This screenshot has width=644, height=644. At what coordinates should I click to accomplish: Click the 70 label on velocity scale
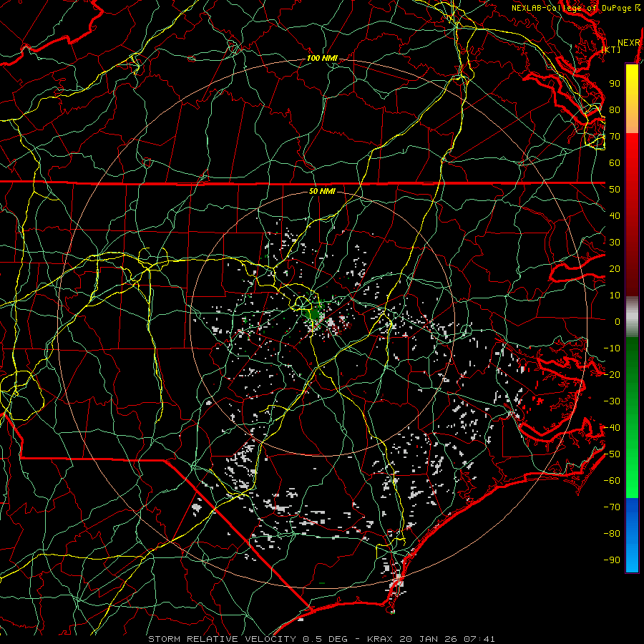click(615, 137)
